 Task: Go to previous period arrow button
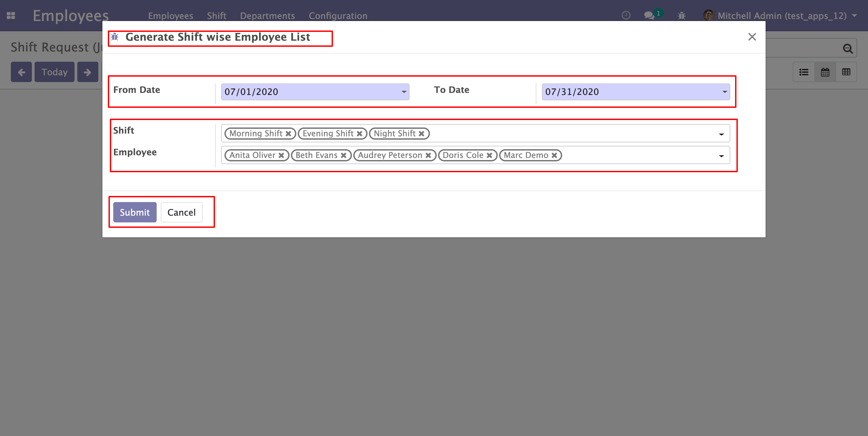point(21,72)
